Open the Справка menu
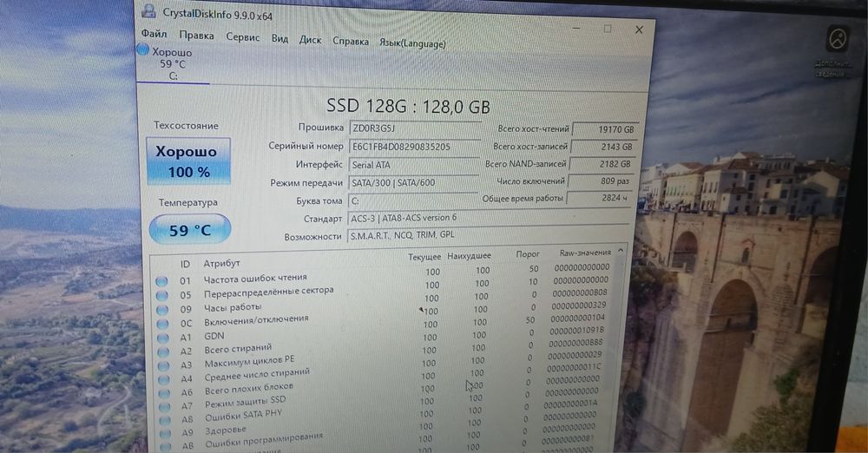 (x=351, y=41)
